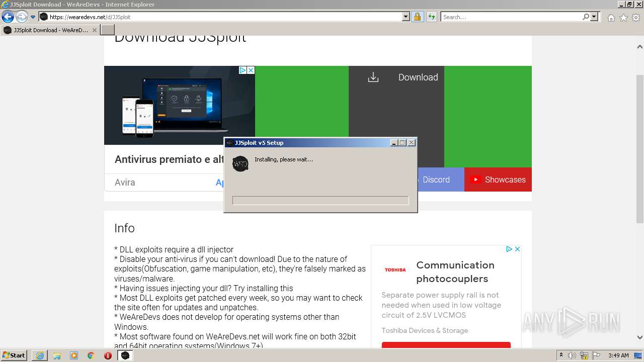
Task: Click the YouTube play icon on Showcases
Action: point(475,179)
